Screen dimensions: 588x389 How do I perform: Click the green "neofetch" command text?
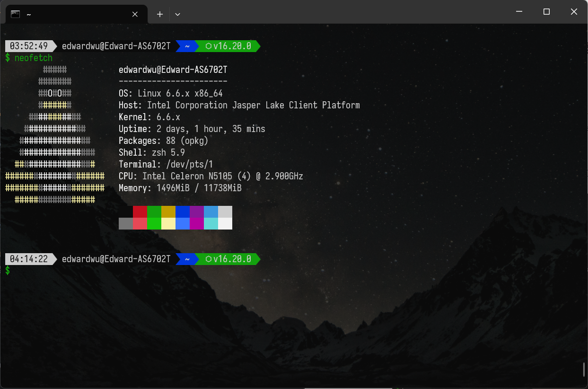(33, 58)
